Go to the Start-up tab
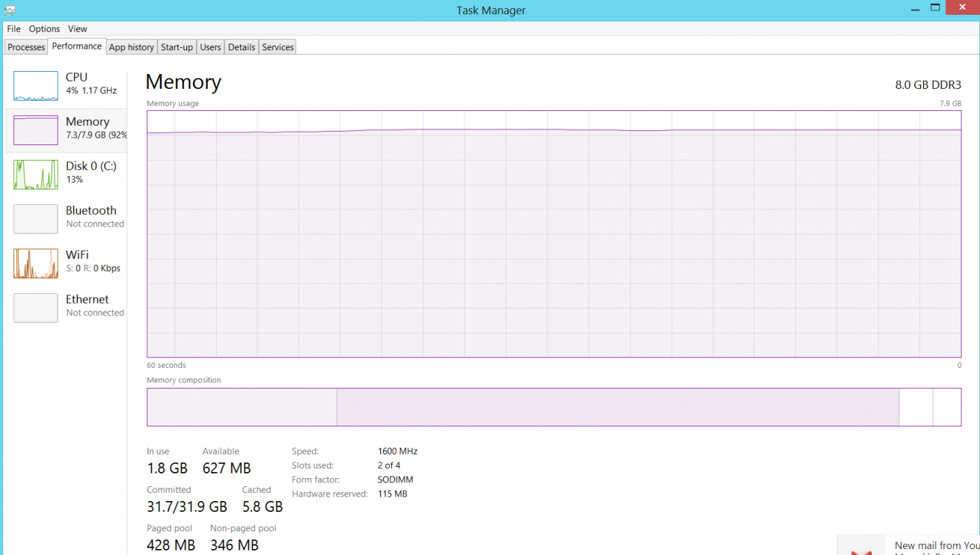This screenshot has height=555, width=980. point(177,47)
